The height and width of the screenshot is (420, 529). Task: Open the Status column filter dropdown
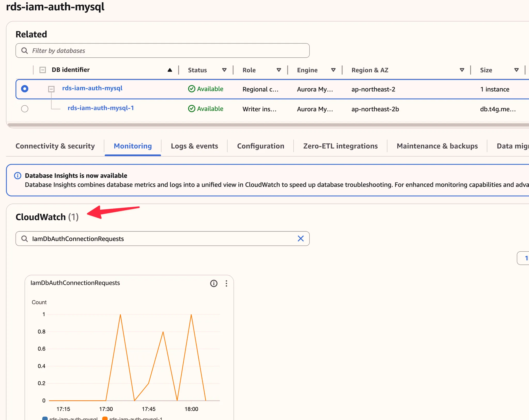224,70
